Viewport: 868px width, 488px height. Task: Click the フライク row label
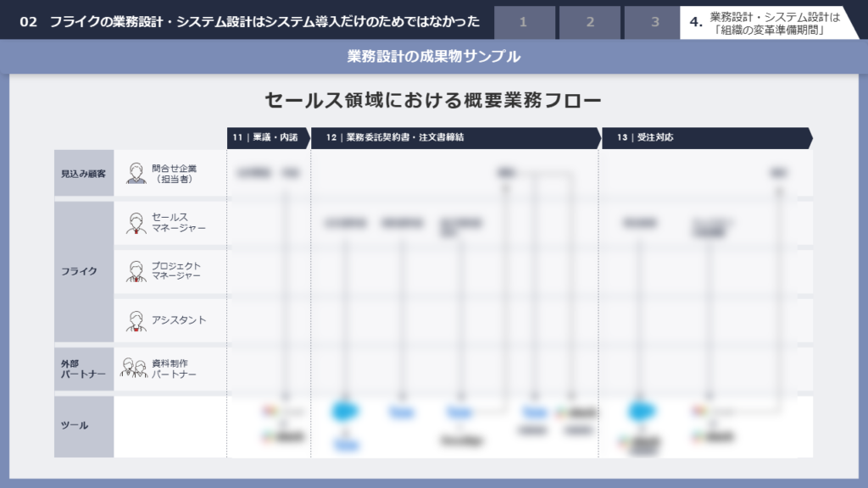point(83,272)
